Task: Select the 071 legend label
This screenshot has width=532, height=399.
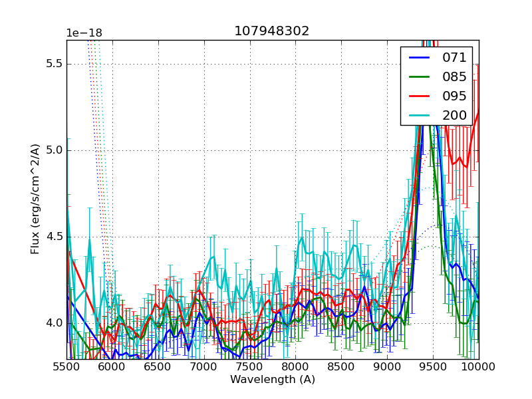Action: (454, 58)
